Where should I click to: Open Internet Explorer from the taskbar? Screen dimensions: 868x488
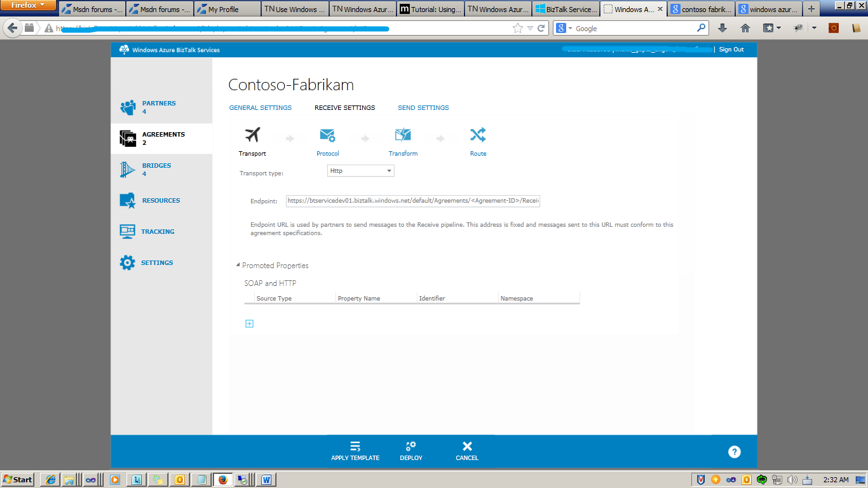click(51, 480)
